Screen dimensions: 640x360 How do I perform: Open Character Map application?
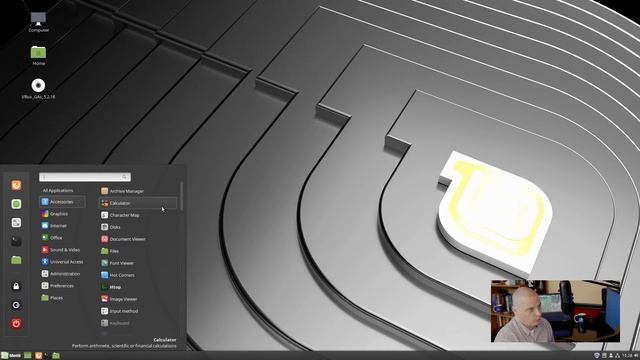click(138, 215)
